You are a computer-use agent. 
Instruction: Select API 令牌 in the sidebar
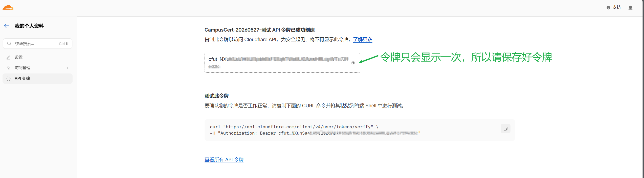[x=37, y=79]
